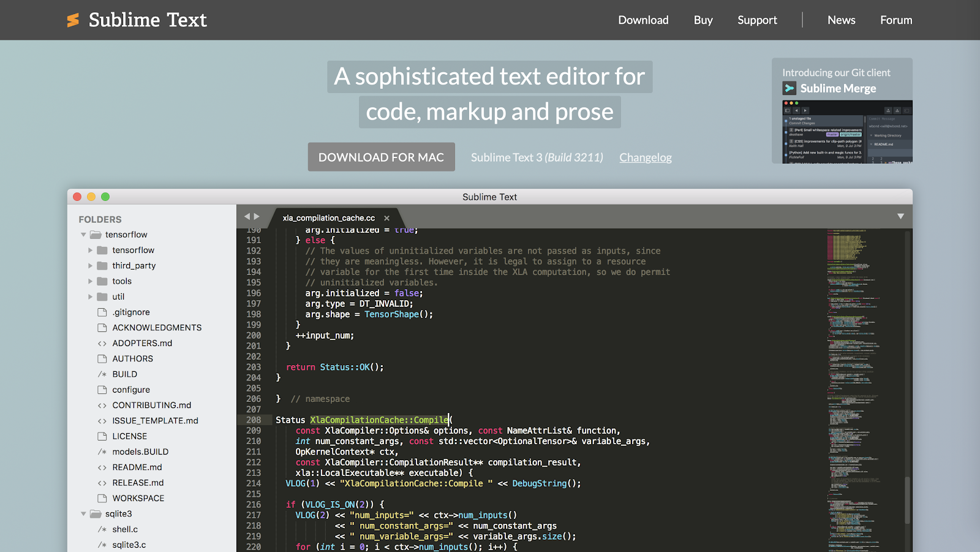This screenshot has width=980, height=552.
Task: Open the Buy page from navigation
Action: pos(703,20)
